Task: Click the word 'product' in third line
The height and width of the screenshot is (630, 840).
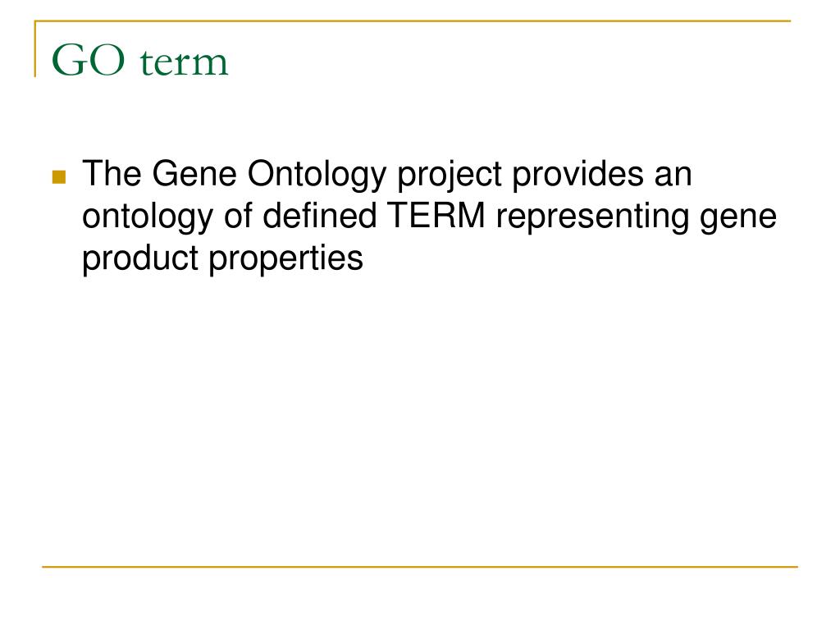Action: (139, 260)
